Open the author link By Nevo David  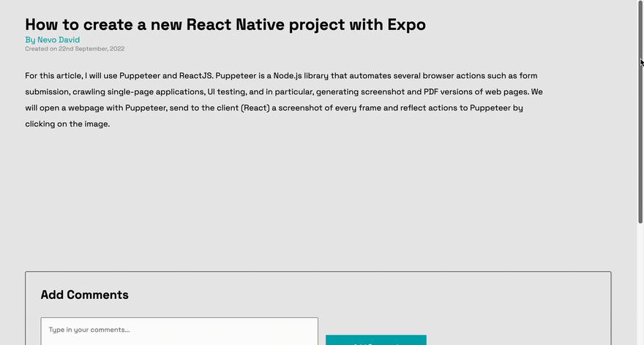(x=52, y=39)
